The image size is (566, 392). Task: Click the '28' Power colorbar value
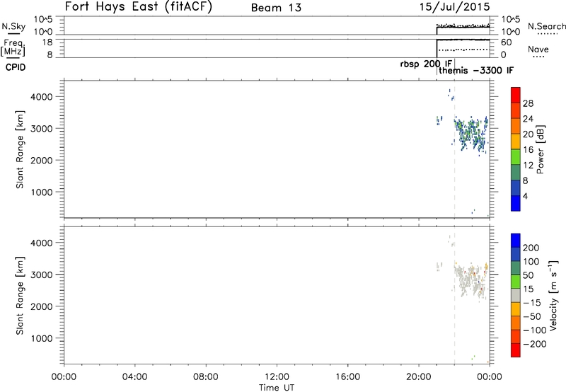coord(528,103)
